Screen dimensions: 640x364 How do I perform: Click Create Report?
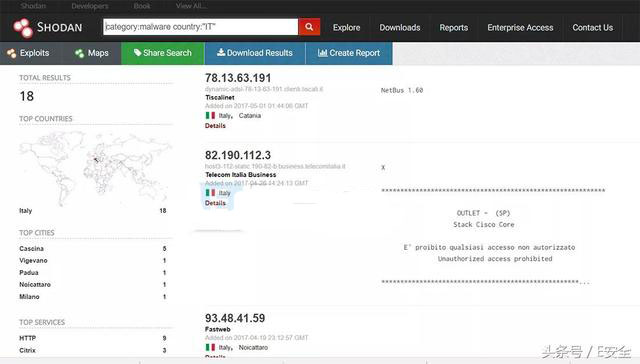(x=349, y=53)
